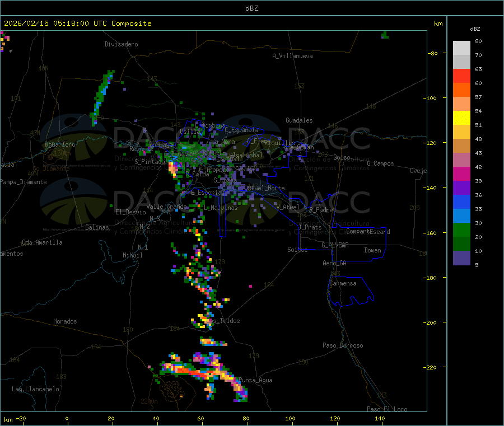The height and width of the screenshot is (426, 504).
Task: Click the Paso_Barroso map label
Action: click(343, 345)
